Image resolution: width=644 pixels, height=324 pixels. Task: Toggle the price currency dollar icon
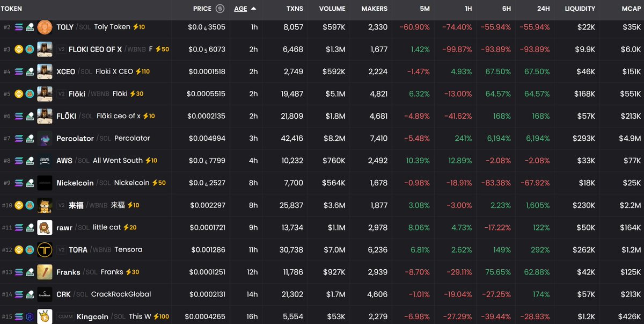pyautogui.click(x=220, y=9)
